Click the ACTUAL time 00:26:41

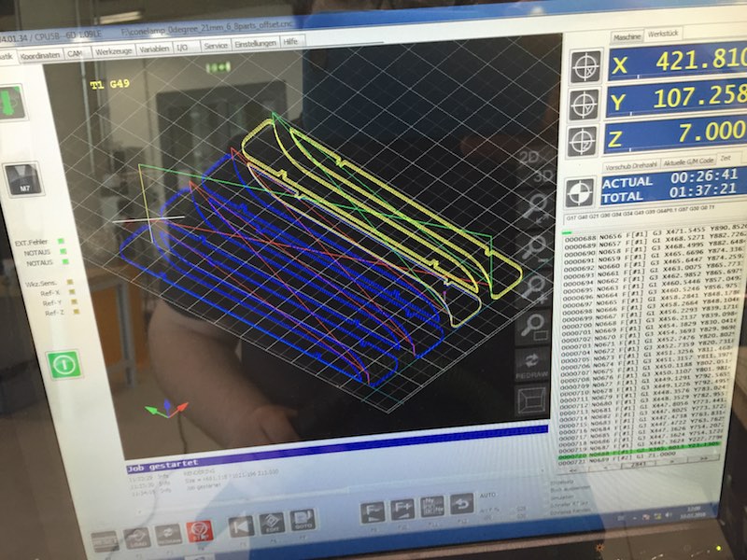(704, 177)
